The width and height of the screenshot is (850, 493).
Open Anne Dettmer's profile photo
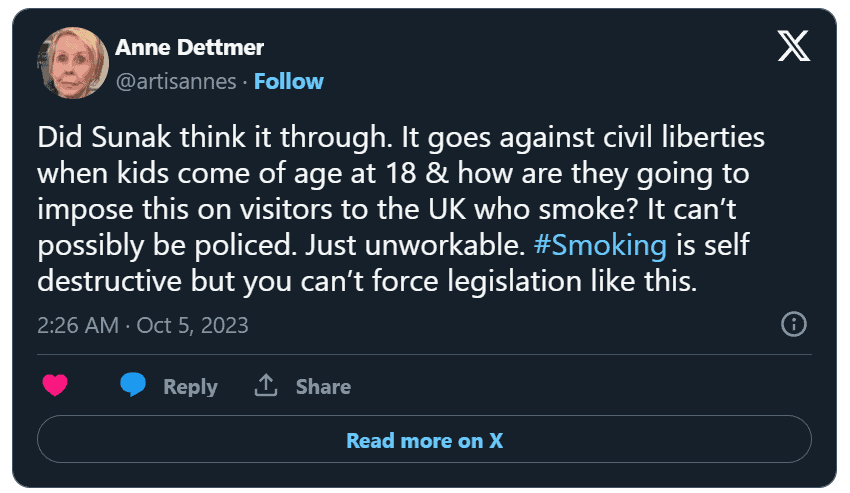tap(70, 62)
